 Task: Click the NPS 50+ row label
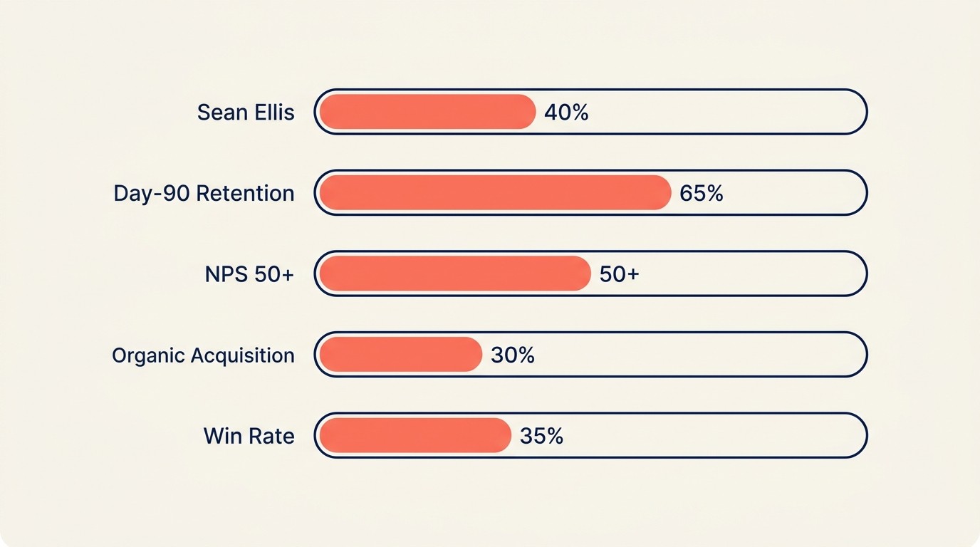coord(249,274)
